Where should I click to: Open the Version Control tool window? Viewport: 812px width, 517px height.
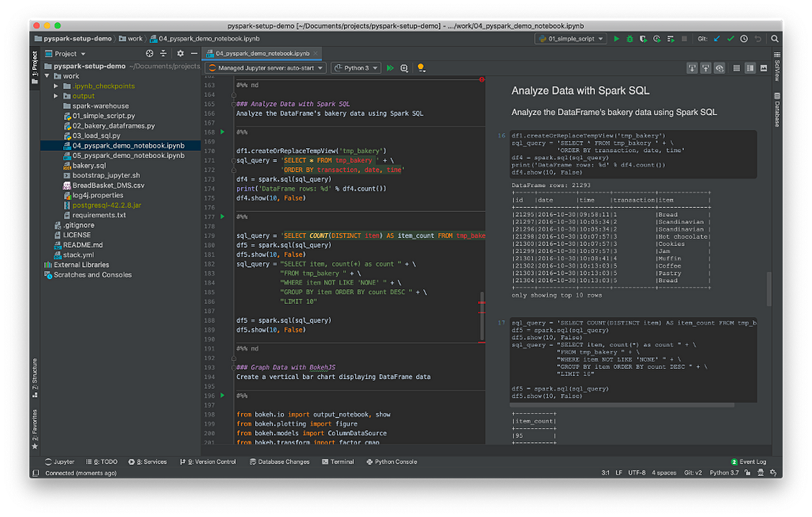(x=208, y=461)
